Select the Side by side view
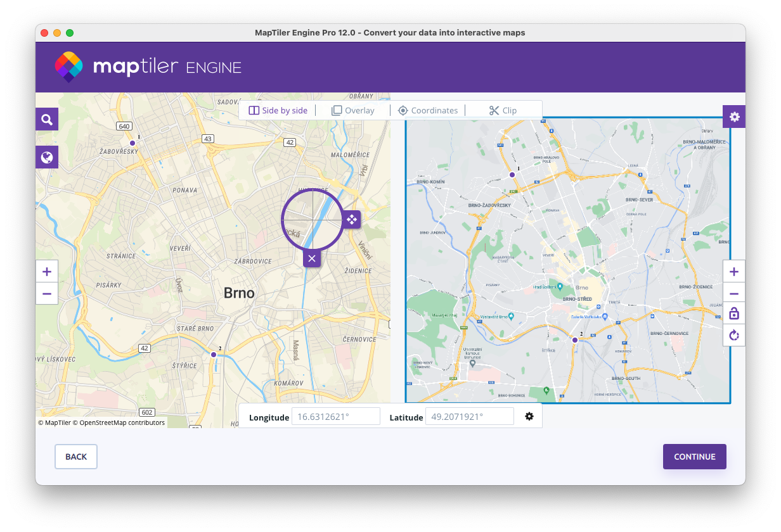The width and height of the screenshot is (781, 532). tap(278, 110)
